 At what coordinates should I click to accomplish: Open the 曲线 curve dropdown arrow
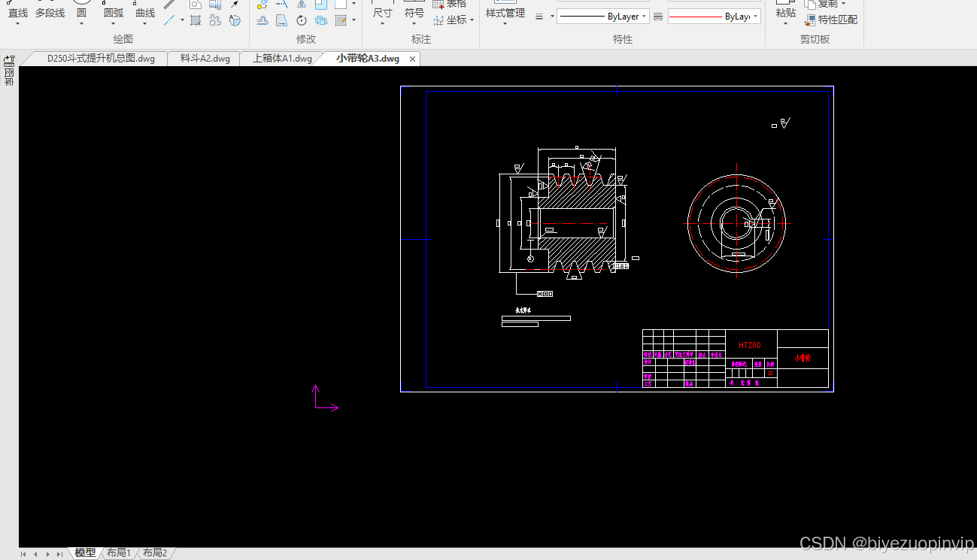(x=144, y=24)
